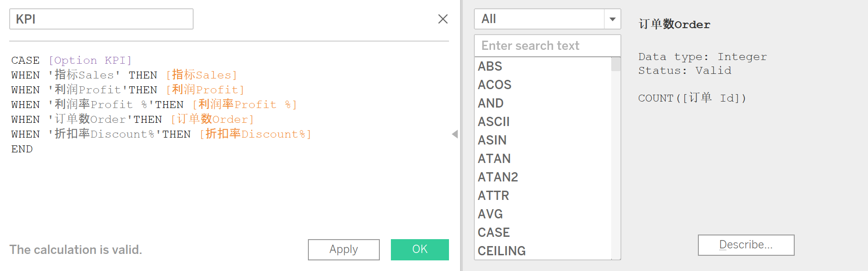The height and width of the screenshot is (271, 868).
Task: Select the ATAN function
Action: 494,159
